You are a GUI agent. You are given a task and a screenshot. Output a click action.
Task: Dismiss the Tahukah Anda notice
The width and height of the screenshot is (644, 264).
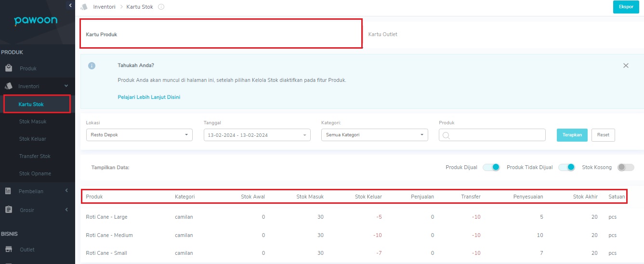tap(626, 66)
